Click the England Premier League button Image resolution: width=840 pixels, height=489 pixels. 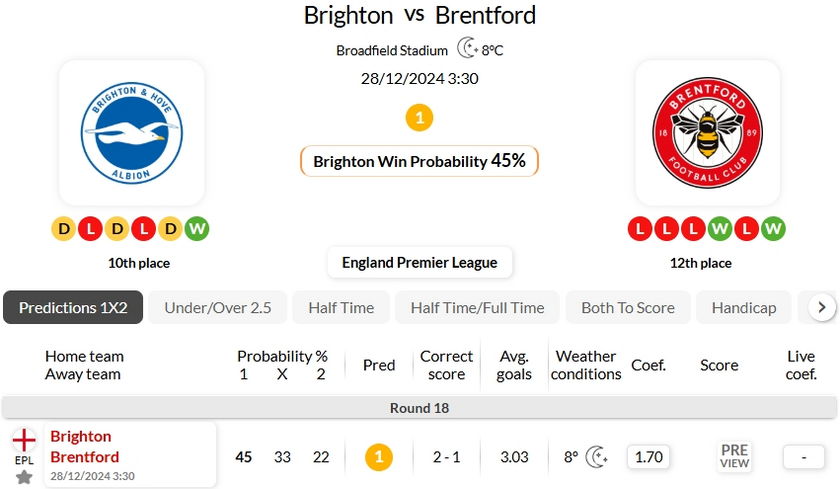click(x=419, y=262)
